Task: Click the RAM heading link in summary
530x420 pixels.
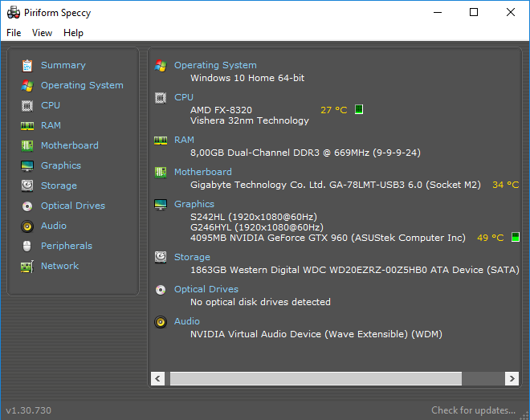Action: click(x=184, y=140)
